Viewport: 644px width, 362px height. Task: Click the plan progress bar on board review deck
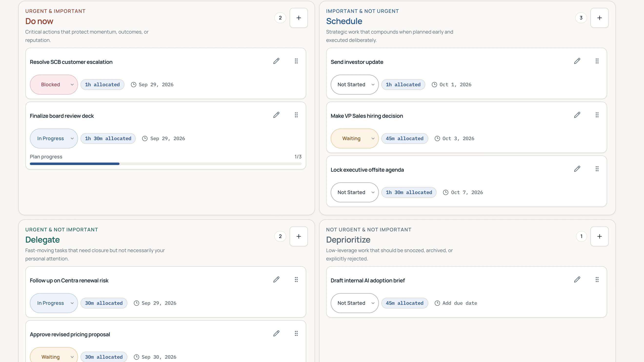pyautogui.click(x=165, y=164)
